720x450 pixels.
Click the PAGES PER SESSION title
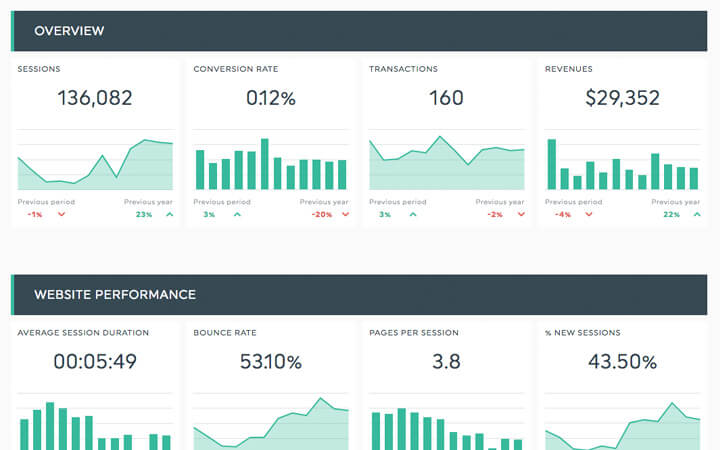click(414, 333)
